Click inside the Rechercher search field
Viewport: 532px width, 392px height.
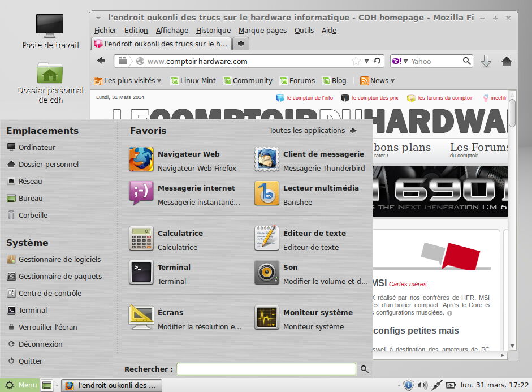click(266, 369)
